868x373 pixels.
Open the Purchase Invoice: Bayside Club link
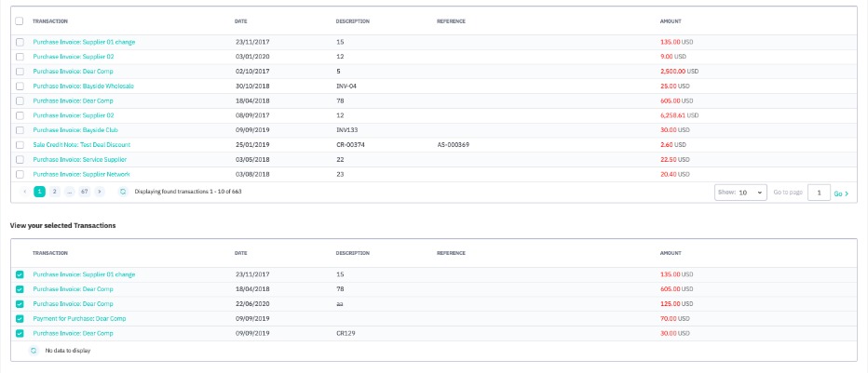75,130
